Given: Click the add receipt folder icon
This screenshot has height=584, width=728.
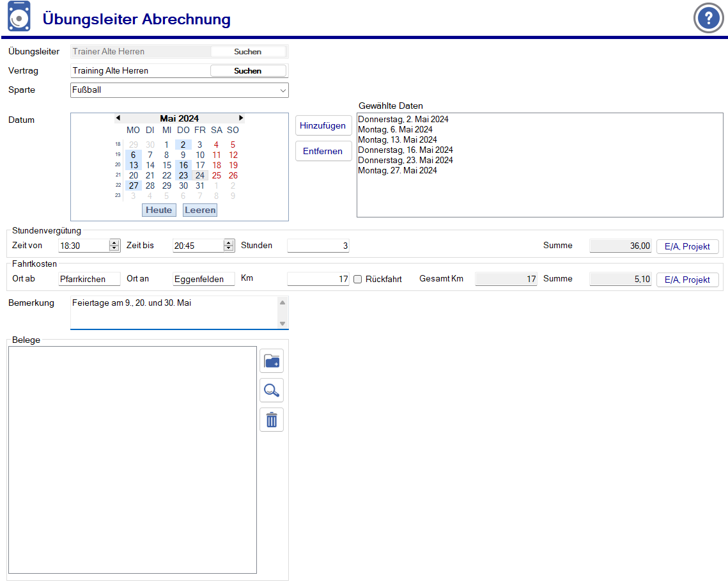Looking at the screenshot, I should [272, 361].
